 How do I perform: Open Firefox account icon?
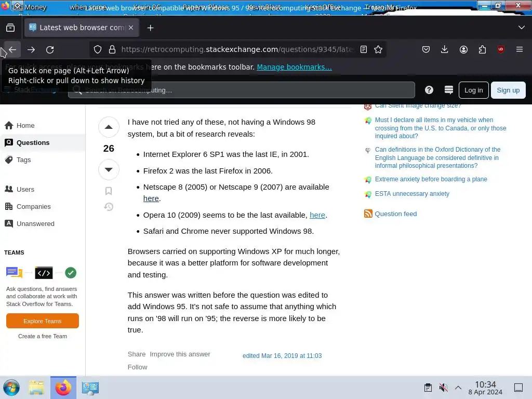coord(463,49)
